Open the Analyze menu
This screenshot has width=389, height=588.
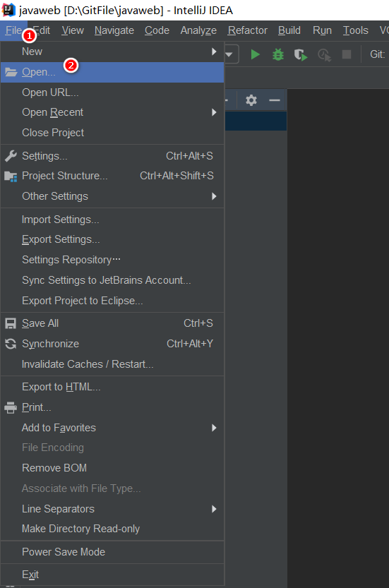click(198, 30)
